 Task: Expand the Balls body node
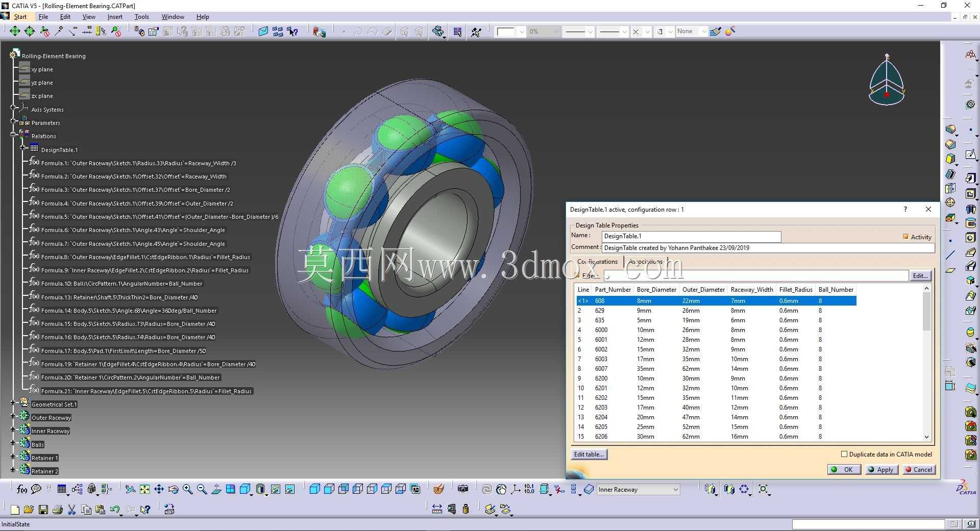[x=13, y=443]
